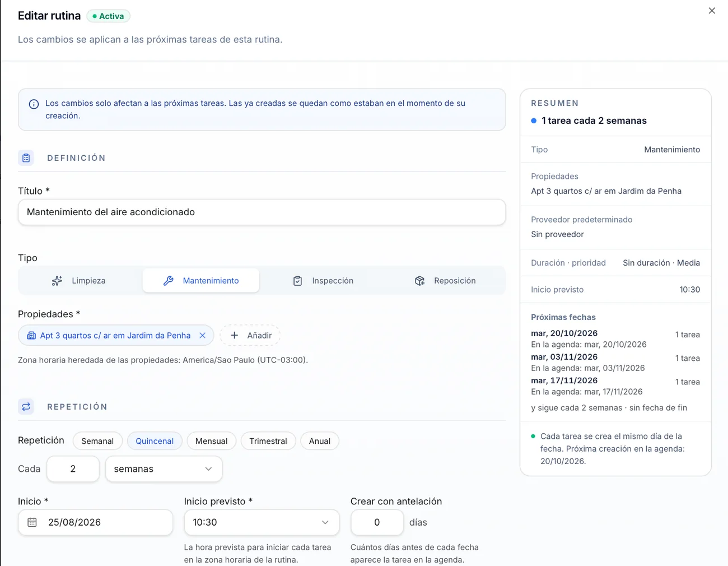Click the time zone note America/Sao Paulo
The image size is (728, 566).
[163, 360]
